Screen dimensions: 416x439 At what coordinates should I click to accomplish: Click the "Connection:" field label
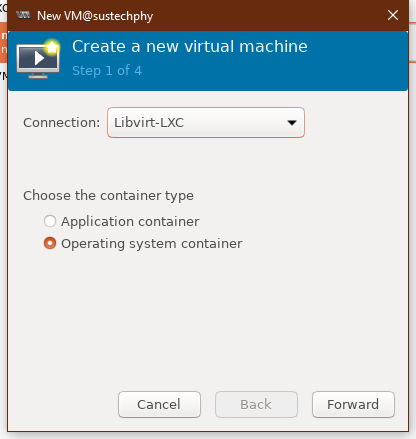click(x=62, y=123)
